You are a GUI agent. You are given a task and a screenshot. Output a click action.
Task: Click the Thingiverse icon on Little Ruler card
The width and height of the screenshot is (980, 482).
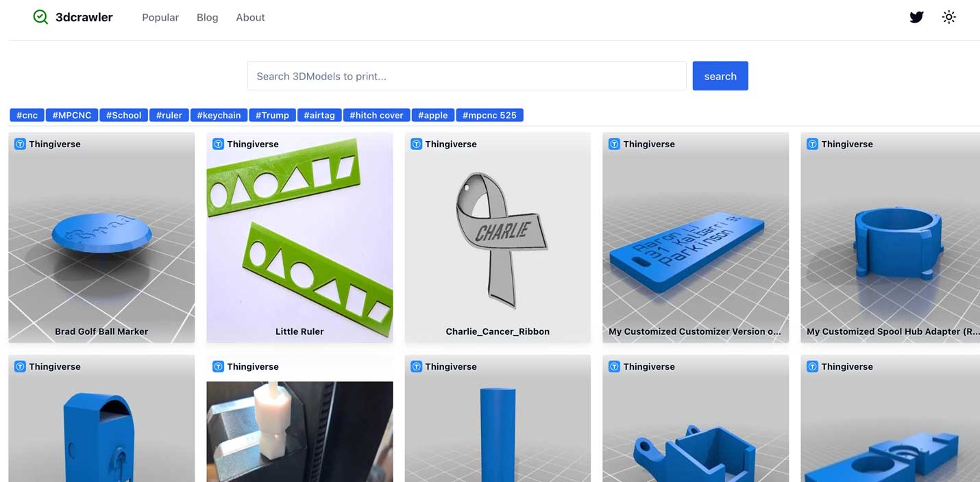point(218,144)
